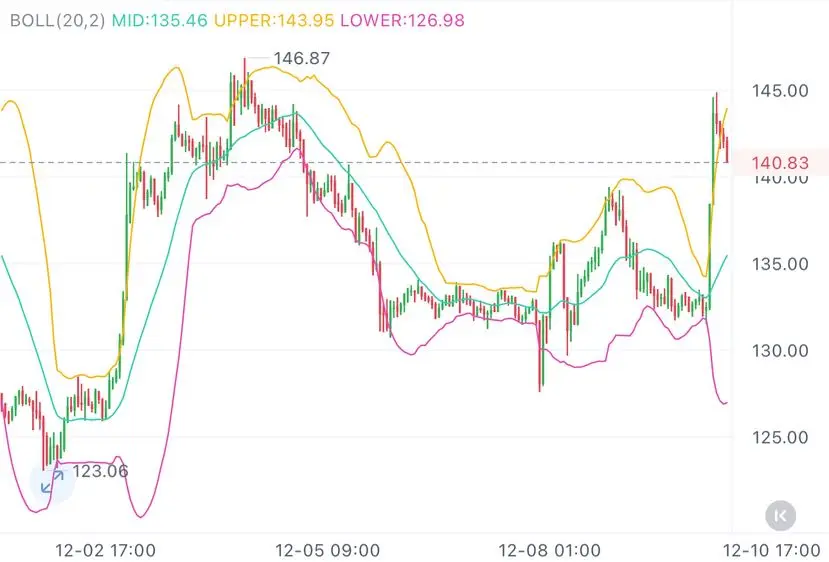Tap the round K button
This screenshot has width=829, height=562.
click(780, 515)
